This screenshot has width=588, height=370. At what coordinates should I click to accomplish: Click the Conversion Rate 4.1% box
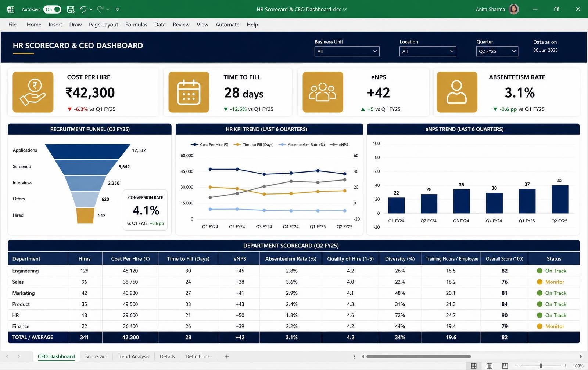click(x=145, y=210)
